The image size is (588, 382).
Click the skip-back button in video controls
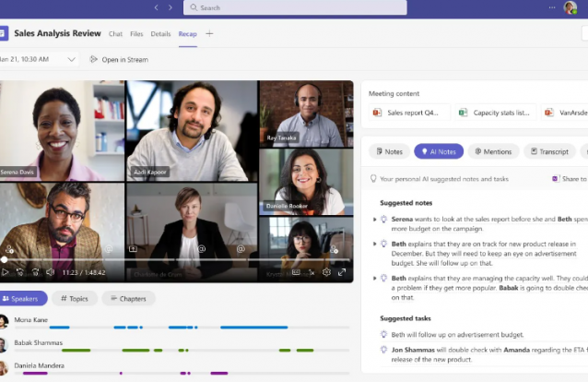pos(20,272)
